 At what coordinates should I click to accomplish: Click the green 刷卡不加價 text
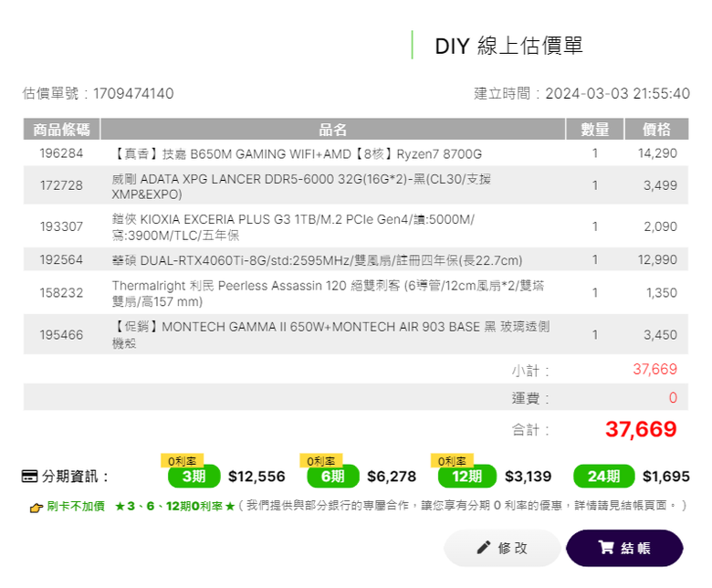[76, 506]
